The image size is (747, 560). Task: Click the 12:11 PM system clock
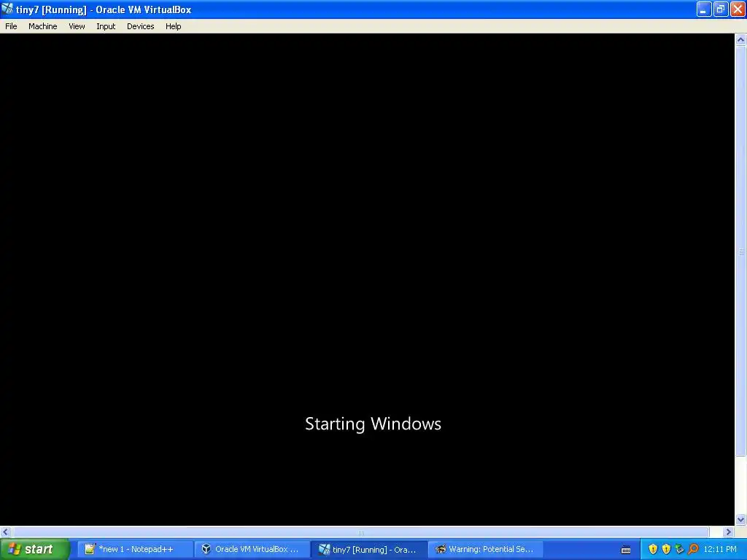[x=720, y=549]
